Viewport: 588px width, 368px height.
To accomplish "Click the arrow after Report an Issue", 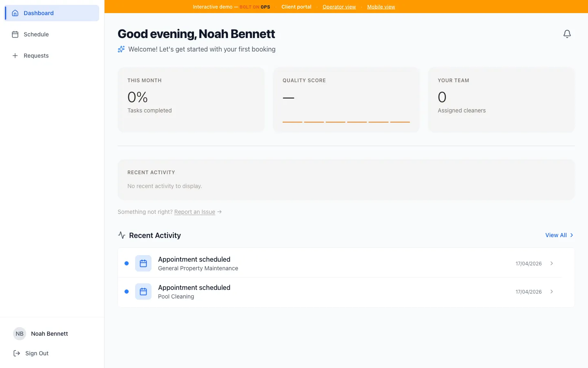I will tap(220, 212).
